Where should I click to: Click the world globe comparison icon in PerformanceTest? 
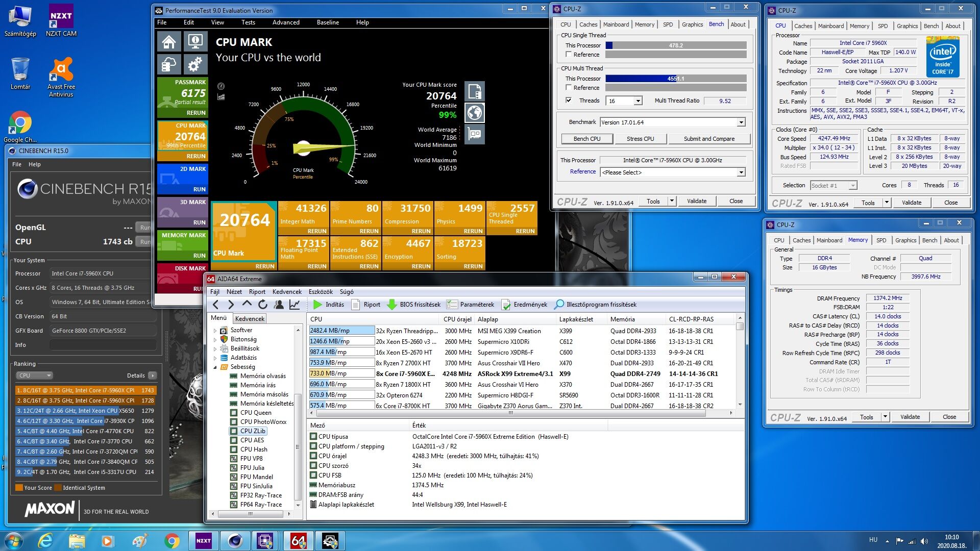click(474, 113)
